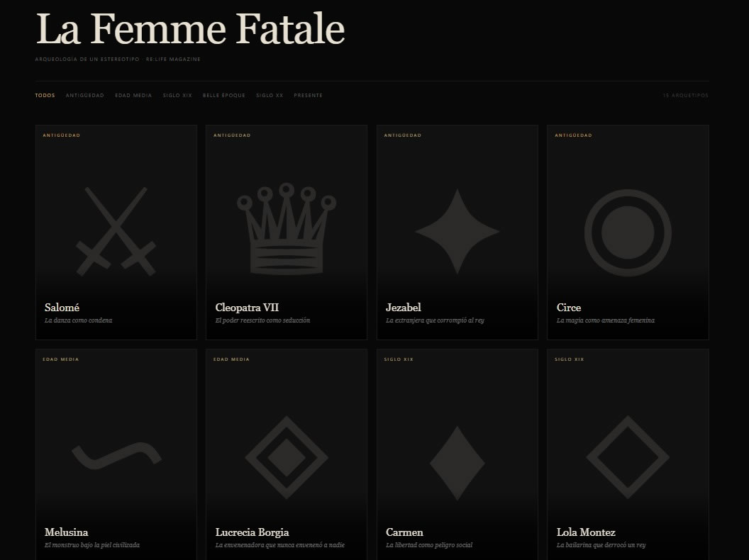Click the outlined diamond icon on Lola Montez card

point(628,457)
